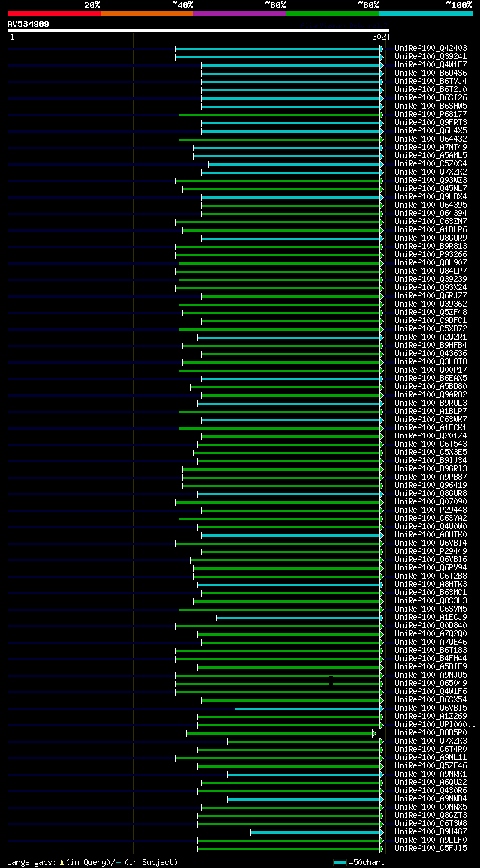Open the UniRef100_O65049 entry
480x868 pixels.
430,684
